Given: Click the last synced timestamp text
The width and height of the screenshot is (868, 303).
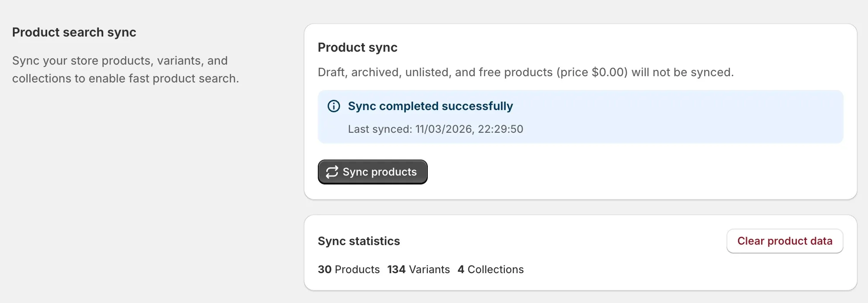Looking at the screenshot, I should (435, 129).
